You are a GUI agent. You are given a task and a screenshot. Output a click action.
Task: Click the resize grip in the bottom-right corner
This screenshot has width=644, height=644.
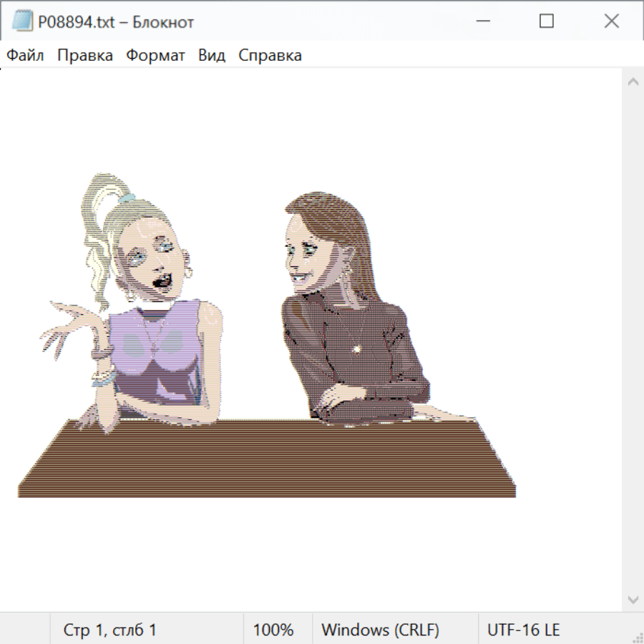(637, 637)
